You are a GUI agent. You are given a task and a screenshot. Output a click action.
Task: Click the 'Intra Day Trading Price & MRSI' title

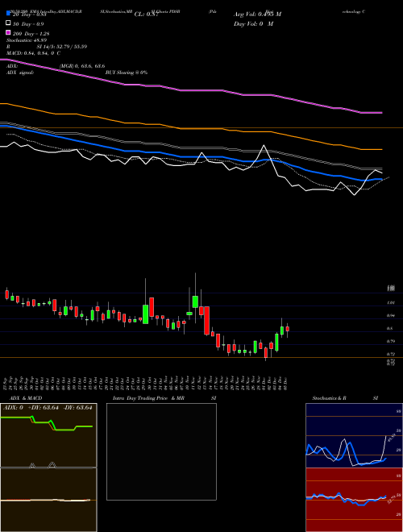point(164,398)
